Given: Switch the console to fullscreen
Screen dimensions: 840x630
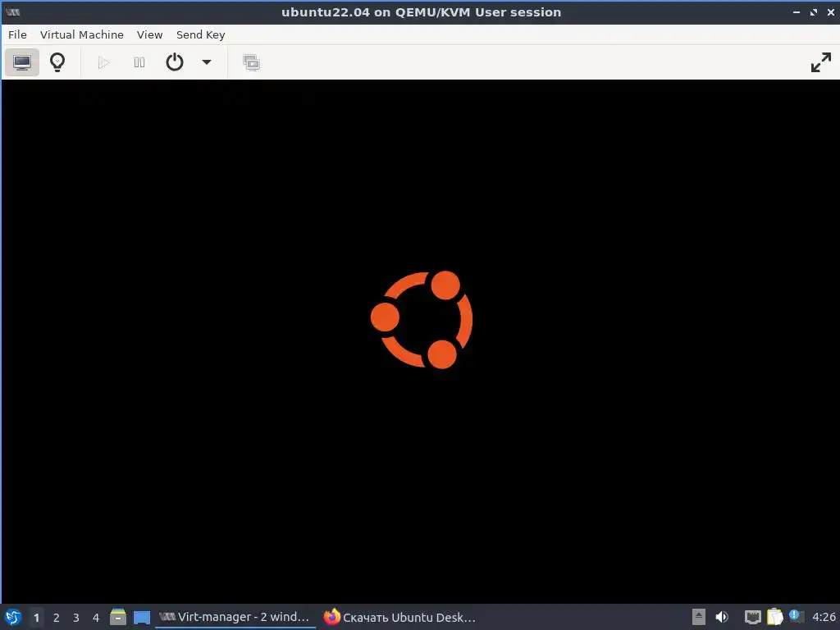Looking at the screenshot, I should tap(820, 62).
